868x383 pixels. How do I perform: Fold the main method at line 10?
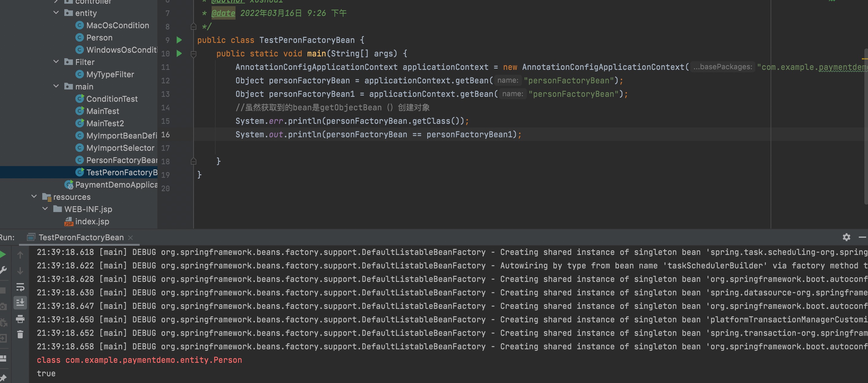coord(193,54)
